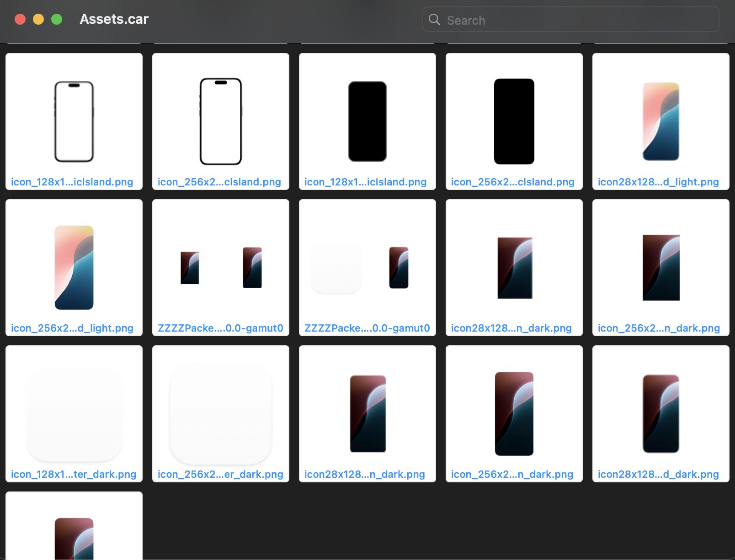The image size is (735, 560).
Task: Click the magnifying glass search icon
Action: tap(434, 20)
